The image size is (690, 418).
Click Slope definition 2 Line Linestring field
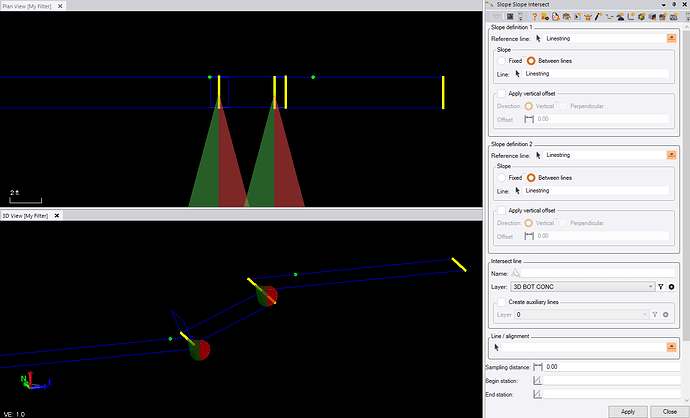[x=596, y=191]
